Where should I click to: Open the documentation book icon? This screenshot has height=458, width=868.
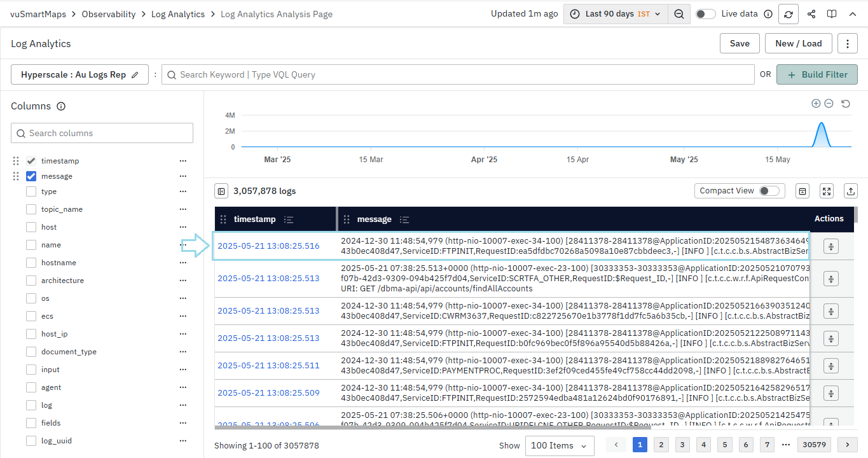pyautogui.click(x=831, y=13)
